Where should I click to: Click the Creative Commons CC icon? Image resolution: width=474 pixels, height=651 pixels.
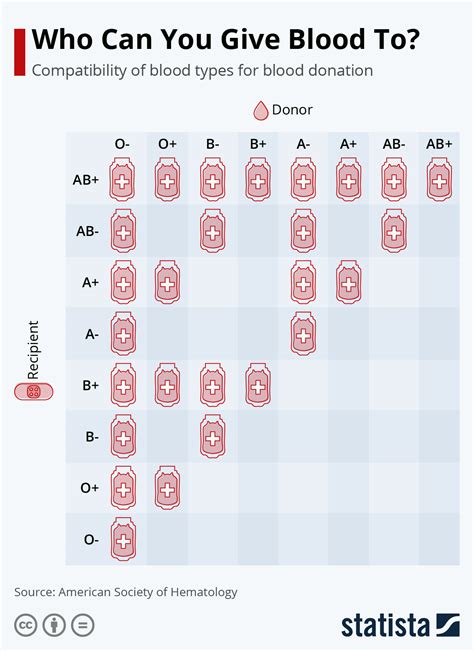[26, 625]
